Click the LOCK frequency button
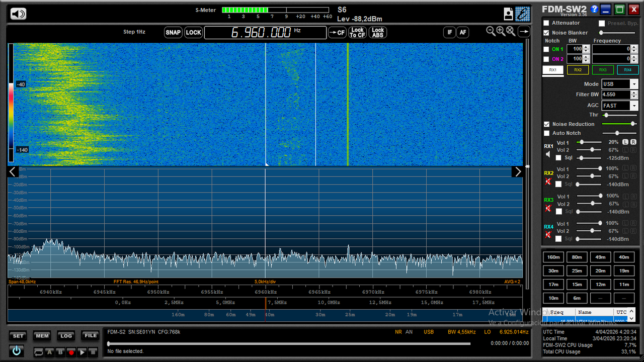The height and width of the screenshot is (362, 644). click(x=193, y=33)
